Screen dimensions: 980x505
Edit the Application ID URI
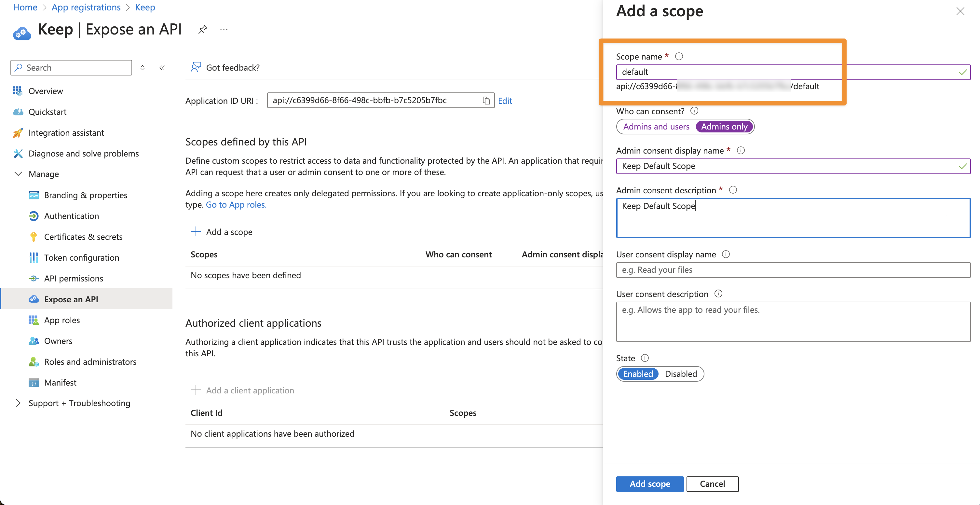tap(505, 101)
